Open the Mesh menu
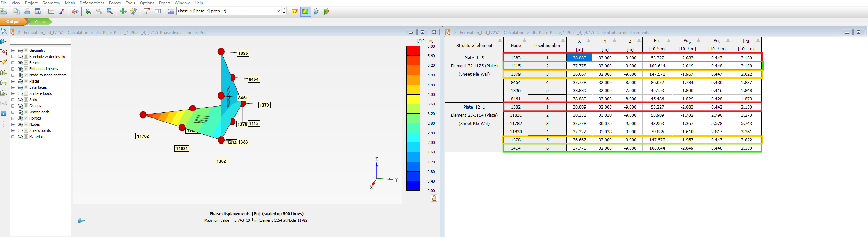Image resolution: width=868 pixels, height=237 pixels. pyautogui.click(x=70, y=3)
